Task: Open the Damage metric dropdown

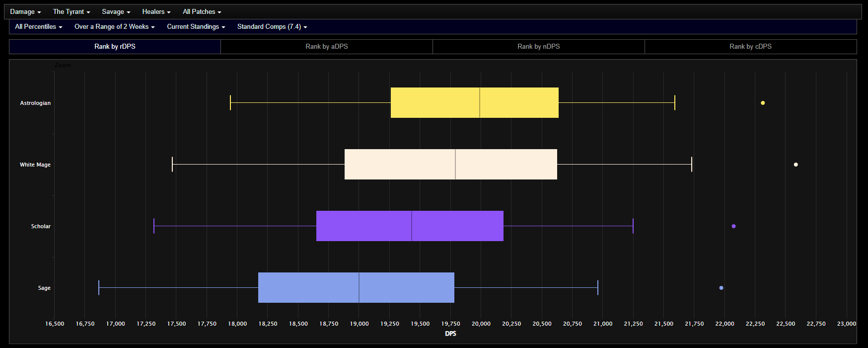Action: coord(25,11)
